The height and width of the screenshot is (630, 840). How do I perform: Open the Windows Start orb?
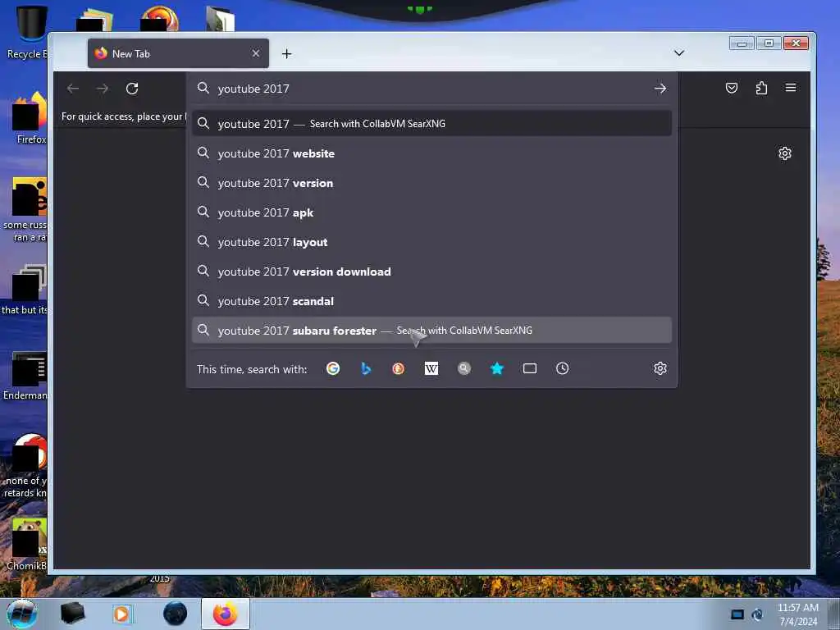coord(21,614)
